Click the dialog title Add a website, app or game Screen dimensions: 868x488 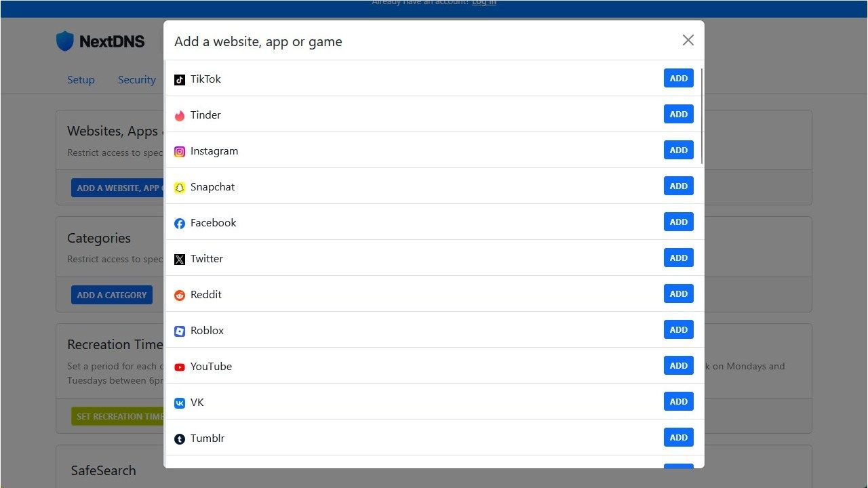(x=258, y=42)
